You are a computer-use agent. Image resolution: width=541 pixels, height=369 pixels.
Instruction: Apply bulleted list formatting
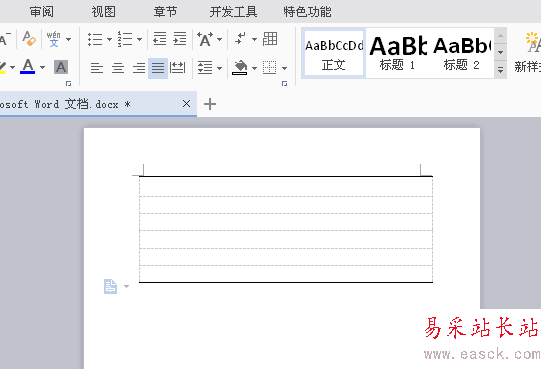point(95,39)
